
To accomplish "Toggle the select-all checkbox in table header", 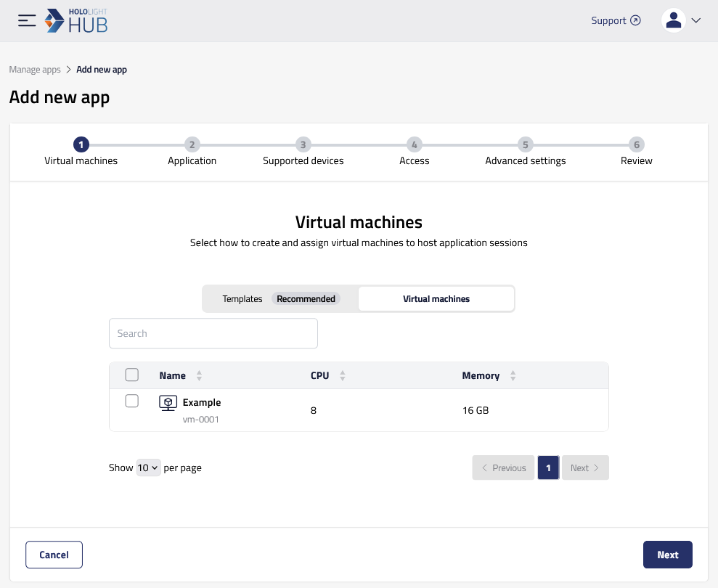I will (x=132, y=375).
